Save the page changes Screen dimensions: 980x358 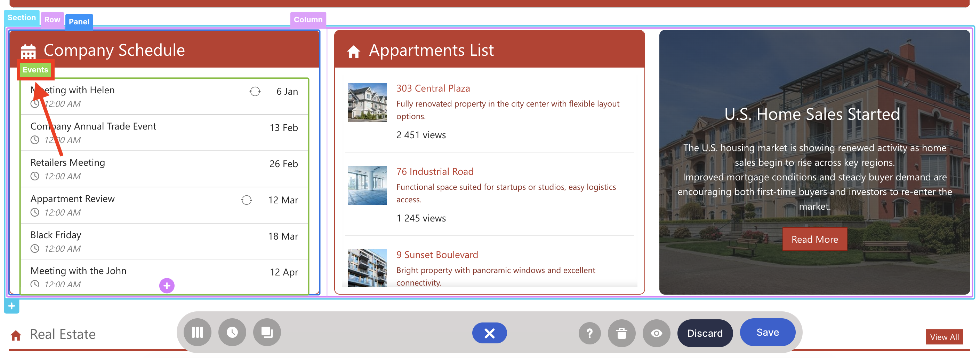pyautogui.click(x=767, y=332)
